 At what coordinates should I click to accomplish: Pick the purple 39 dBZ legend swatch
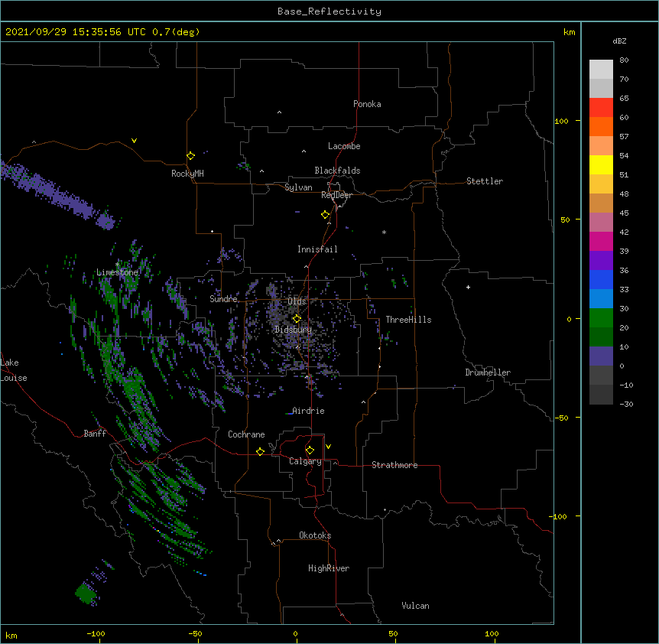(x=601, y=260)
